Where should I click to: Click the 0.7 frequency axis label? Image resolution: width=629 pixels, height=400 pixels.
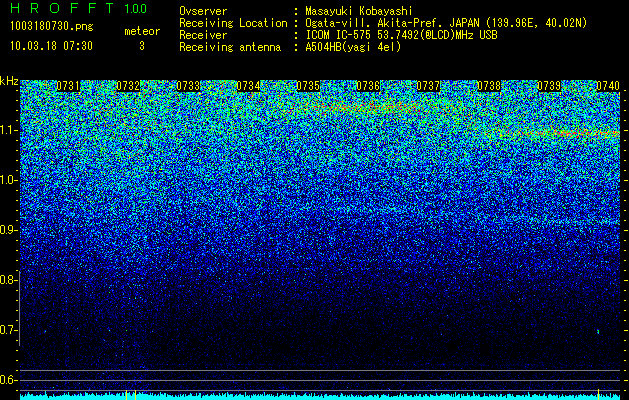(8, 330)
